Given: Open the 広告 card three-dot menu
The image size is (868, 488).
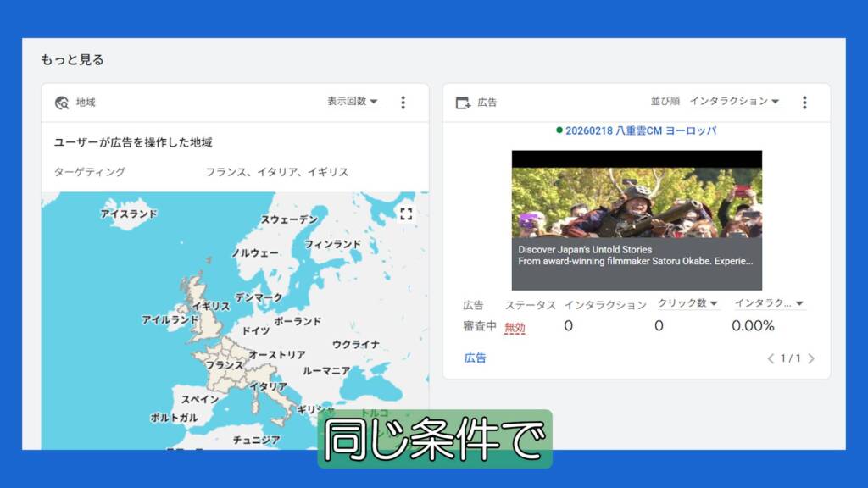Looking at the screenshot, I should click(x=804, y=103).
